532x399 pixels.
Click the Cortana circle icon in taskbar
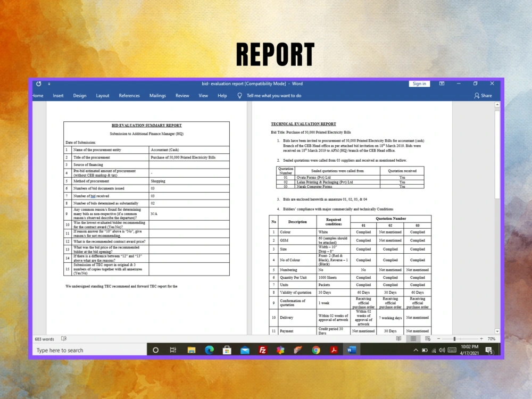(x=155, y=350)
